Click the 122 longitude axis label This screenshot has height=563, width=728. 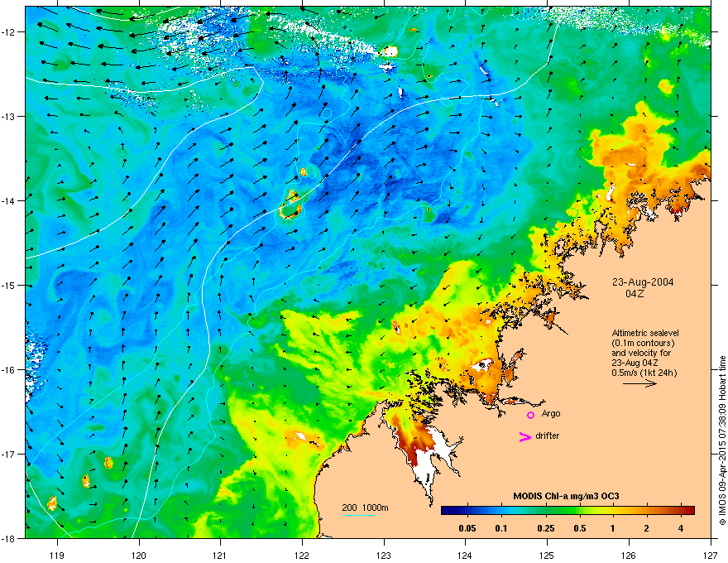(x=302, y=556)
